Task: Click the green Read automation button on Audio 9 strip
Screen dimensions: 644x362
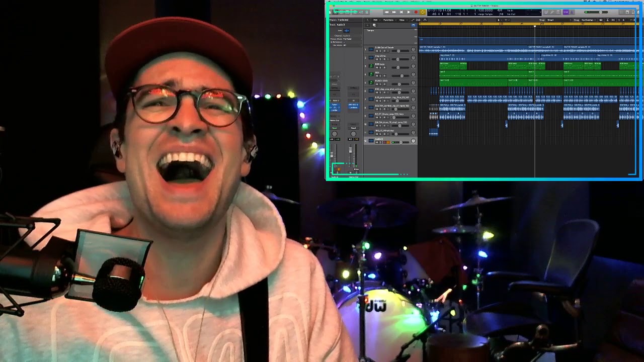Action: (334, 128)
